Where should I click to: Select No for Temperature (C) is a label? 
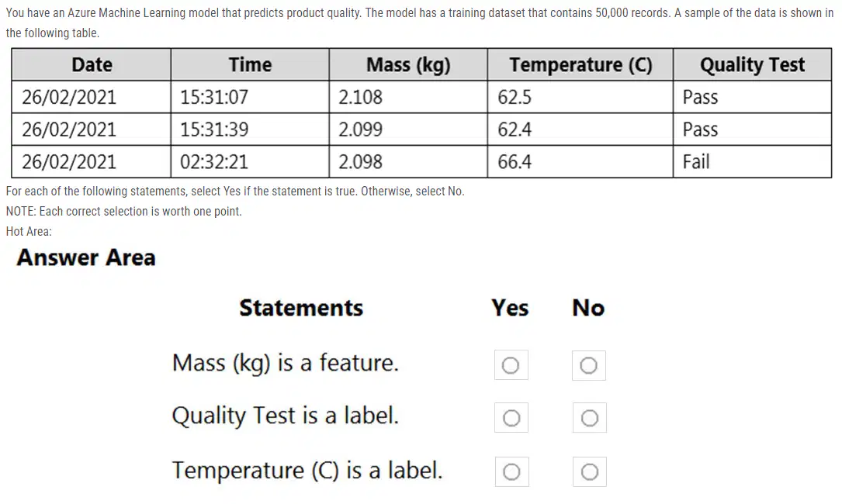(589, 471)
